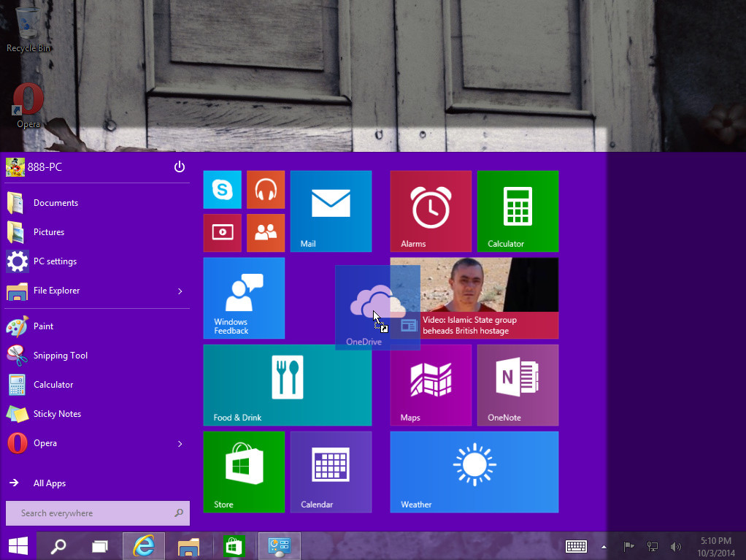Launch the Mail tile
Screen dimensions: 746x560
point(331,211)
